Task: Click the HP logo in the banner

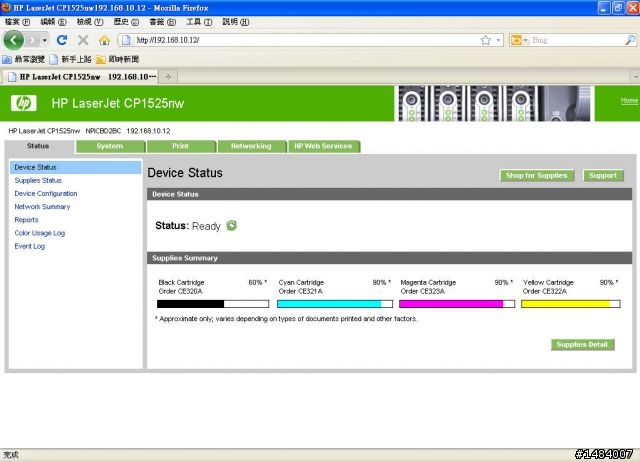Action: 24,103
